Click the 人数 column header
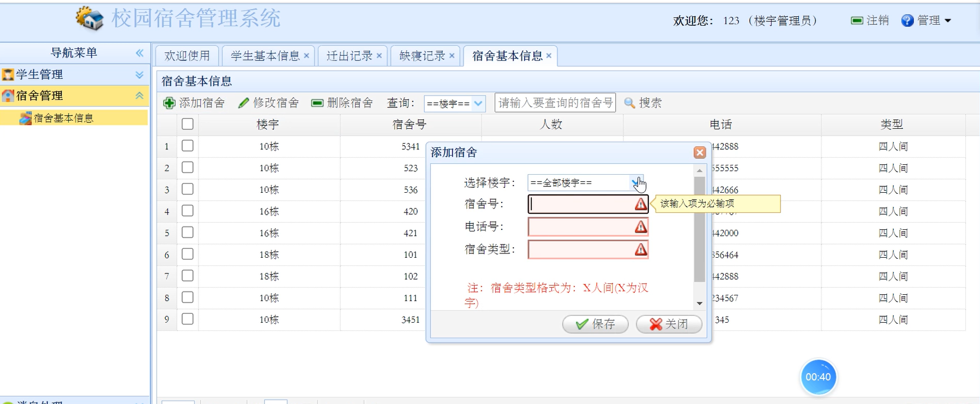Image resolution: width=980 pixels, height=404 pixels. tap(551, 124)
